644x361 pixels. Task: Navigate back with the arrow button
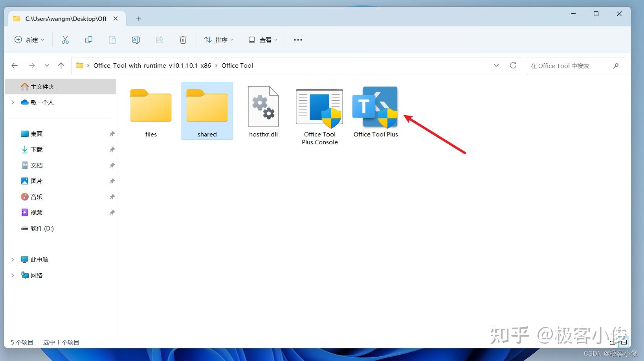15,65
